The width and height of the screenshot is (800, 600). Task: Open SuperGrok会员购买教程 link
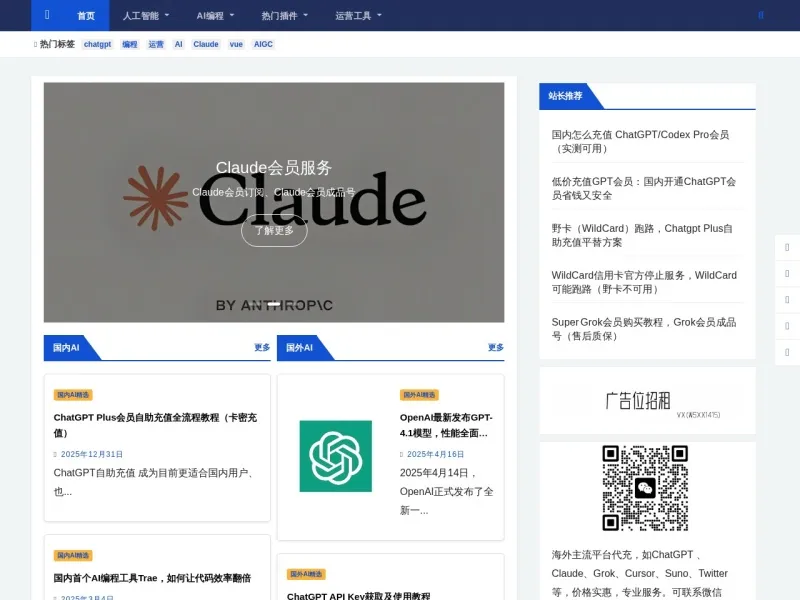(644, 329)
